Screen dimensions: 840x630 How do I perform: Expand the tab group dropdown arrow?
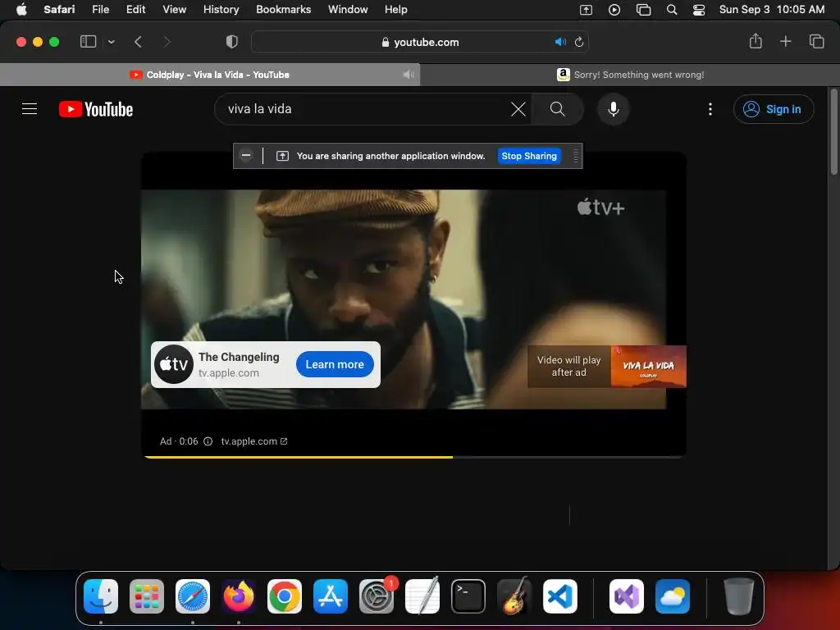[x=112, y=42]
